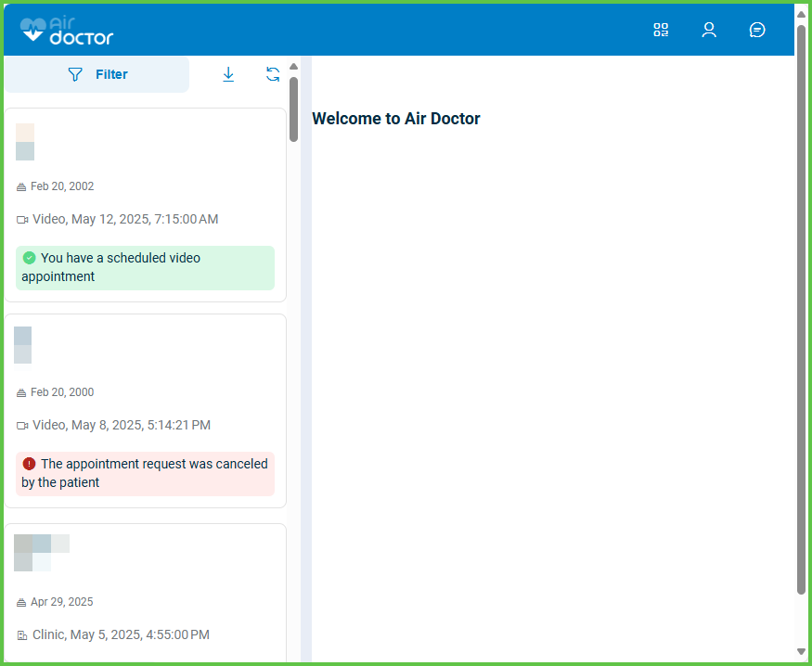Refresh the appointment list
Viewport: 812px width, 666px height.
tap(273, 74)
